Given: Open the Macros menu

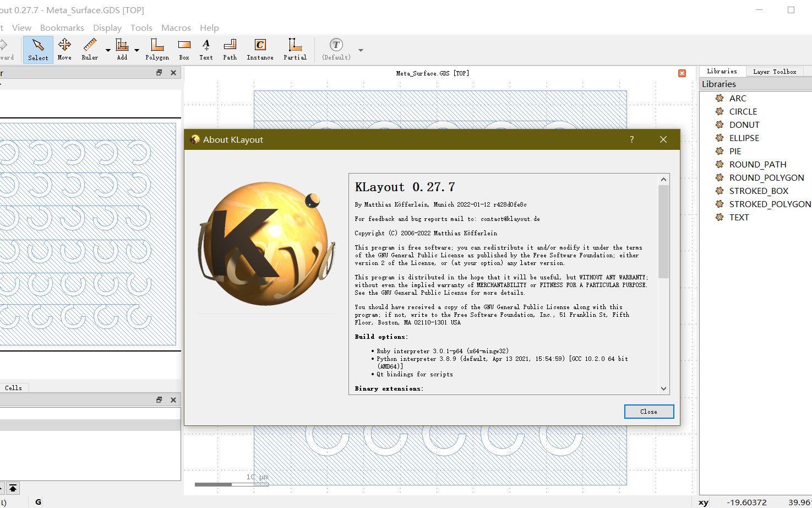Looking at the screenshot, I should [176, 28].
